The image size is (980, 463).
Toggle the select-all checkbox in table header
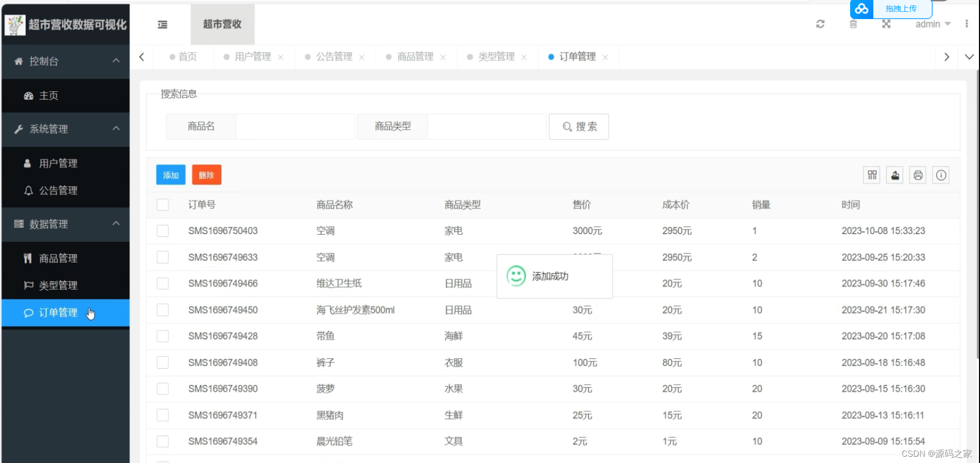pos(163,205)
